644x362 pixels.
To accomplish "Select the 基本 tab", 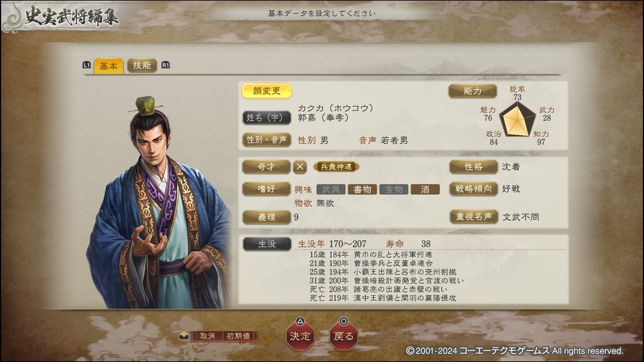I will click(x=108, y=66).
